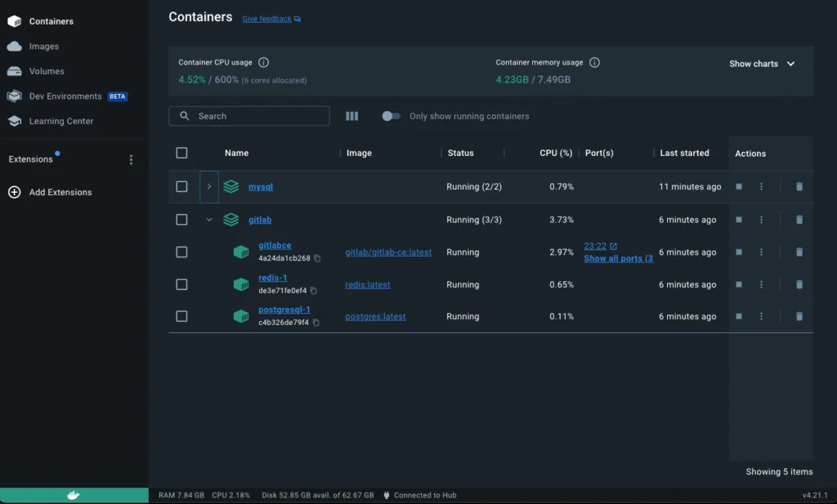This screenshot has height=504, width=837.
Task: Click the Docker whale icon in status bar
Action: pyautogui.click(x=74, y=495)
